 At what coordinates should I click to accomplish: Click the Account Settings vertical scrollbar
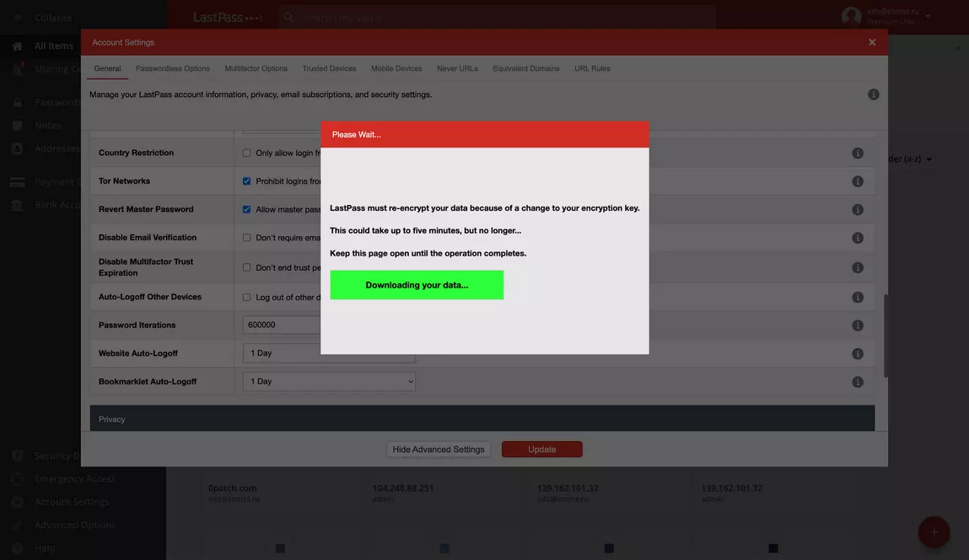coord(885,335)
